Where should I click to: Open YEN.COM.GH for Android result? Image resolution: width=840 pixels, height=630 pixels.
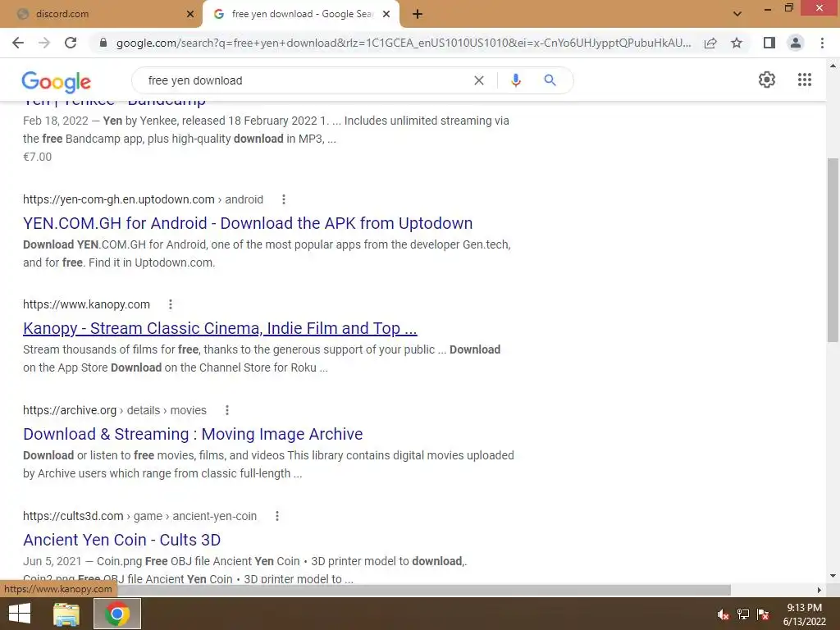248,223
